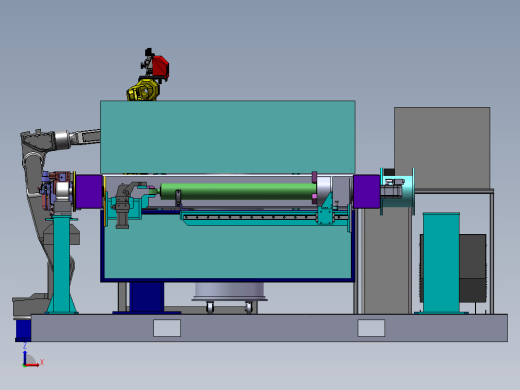Select the teal cabinet at lower right
This screenshot has width=520, height=390.
click(441, 263)
